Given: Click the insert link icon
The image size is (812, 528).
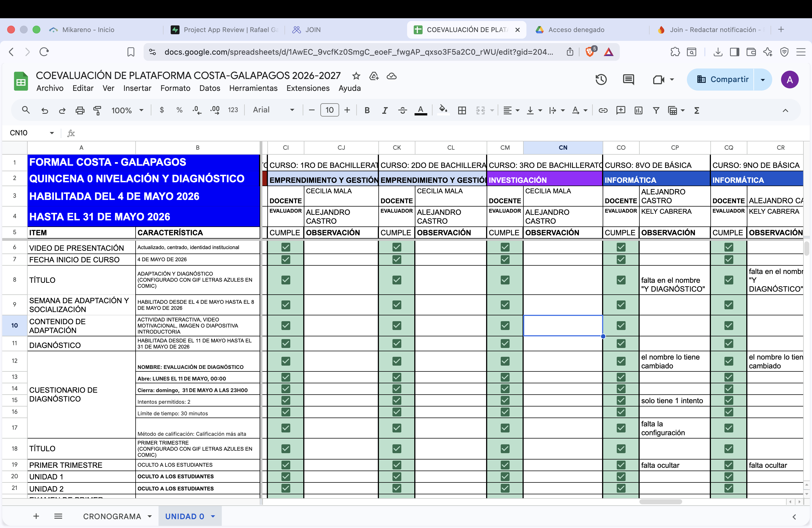Looking at the screenshot, I should pos(603,110).
